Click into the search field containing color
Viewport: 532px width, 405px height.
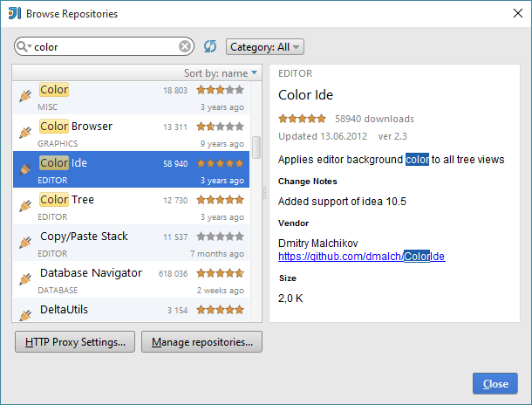point(106,46)
